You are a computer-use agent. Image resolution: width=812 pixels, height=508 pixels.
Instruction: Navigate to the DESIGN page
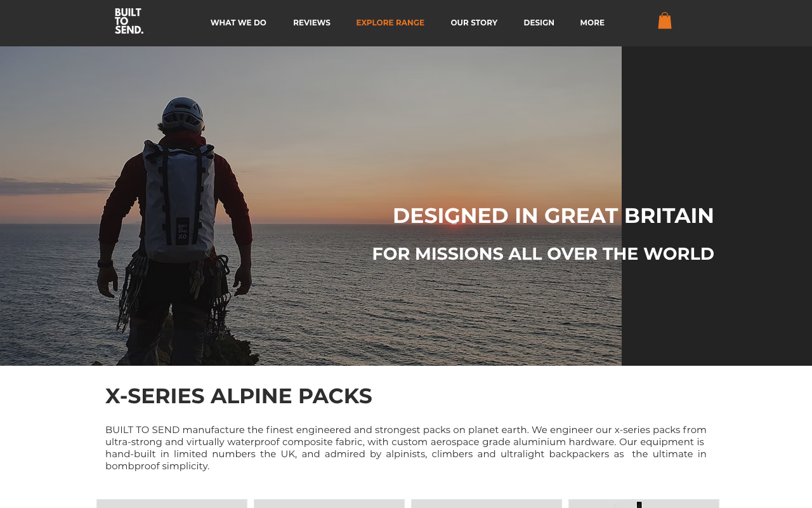pyautogui.click(x=539, y=23)
